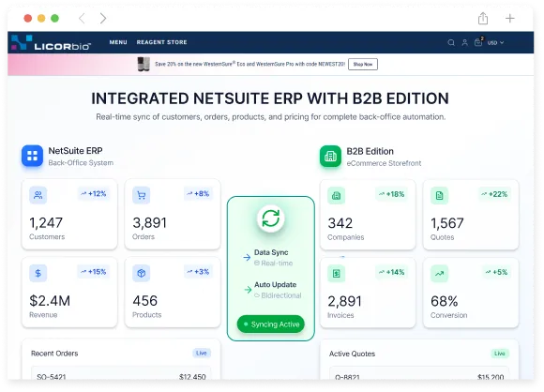This screenshot has height=392, width=544.
Task: Click the +15% Revenue growth badge
Action: [x=94, y=272]
